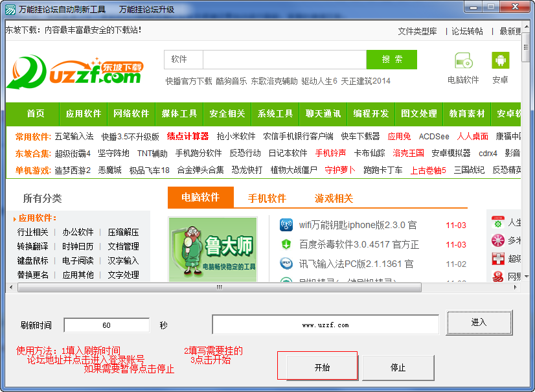Click the forum URL field showing www.uzzf.com

click(326, 325)
